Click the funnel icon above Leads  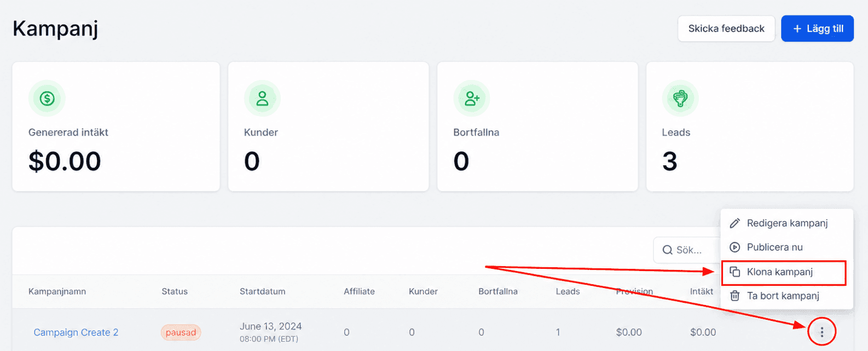tap(680, 99)
